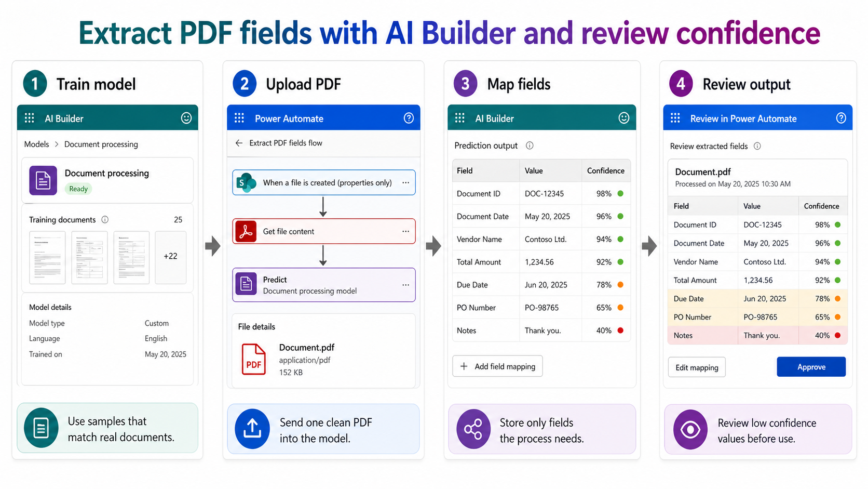The height and width of the screenshot is (489, 868).
Task: Click Value column header in Prediction output
Action: 534,170
